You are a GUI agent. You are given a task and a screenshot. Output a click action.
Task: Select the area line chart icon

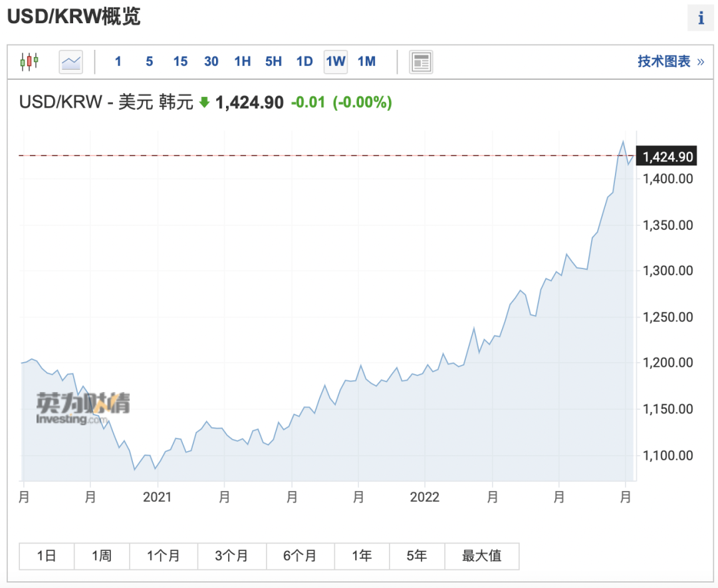click(71, 62)
